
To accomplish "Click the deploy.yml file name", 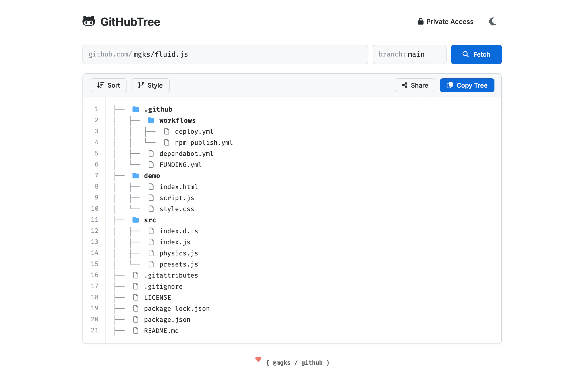I will pos(194,131).
